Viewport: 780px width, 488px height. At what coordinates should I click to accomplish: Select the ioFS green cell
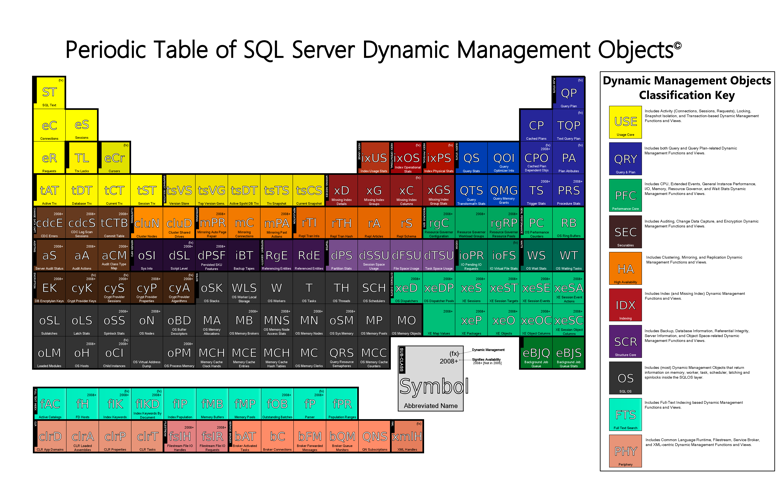504,256
